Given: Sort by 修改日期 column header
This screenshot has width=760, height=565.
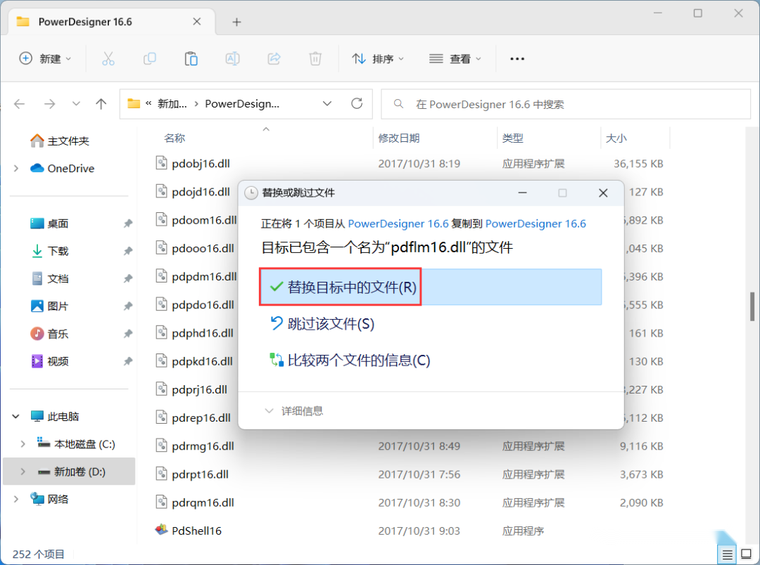Looking at the screenshot, I should (399, 138).
